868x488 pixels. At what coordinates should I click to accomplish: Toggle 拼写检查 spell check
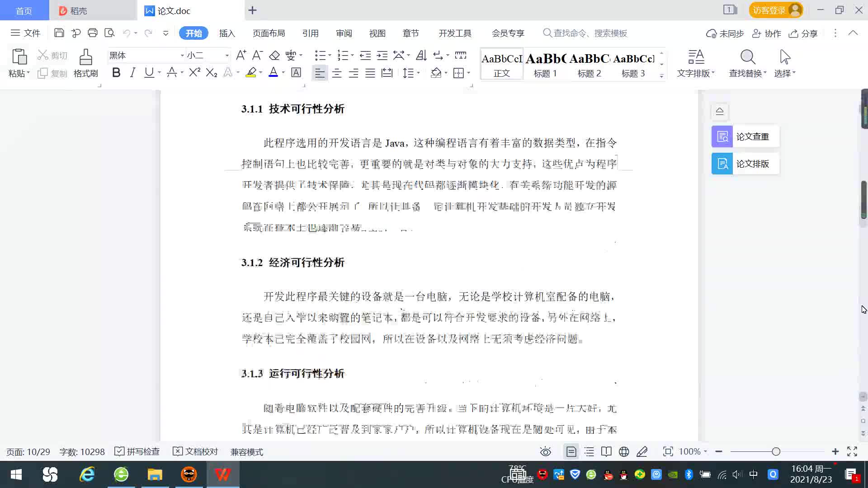coord(137,451)
